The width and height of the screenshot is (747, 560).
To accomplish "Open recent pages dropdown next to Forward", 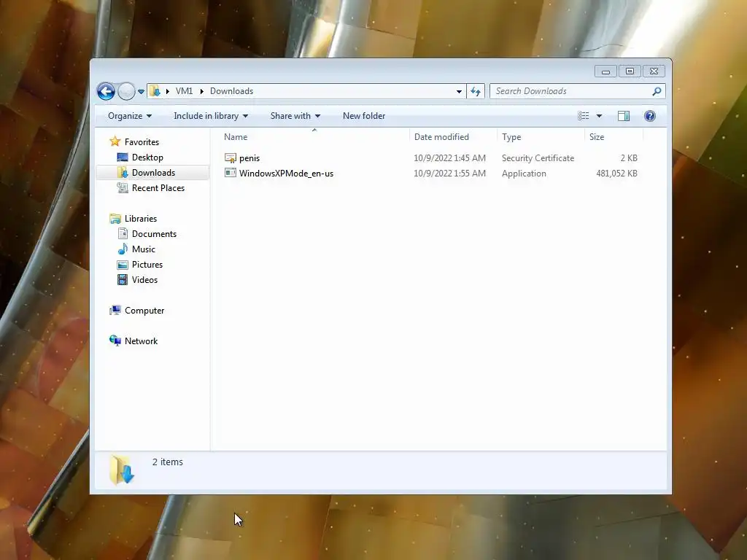I will pos(141,91).
